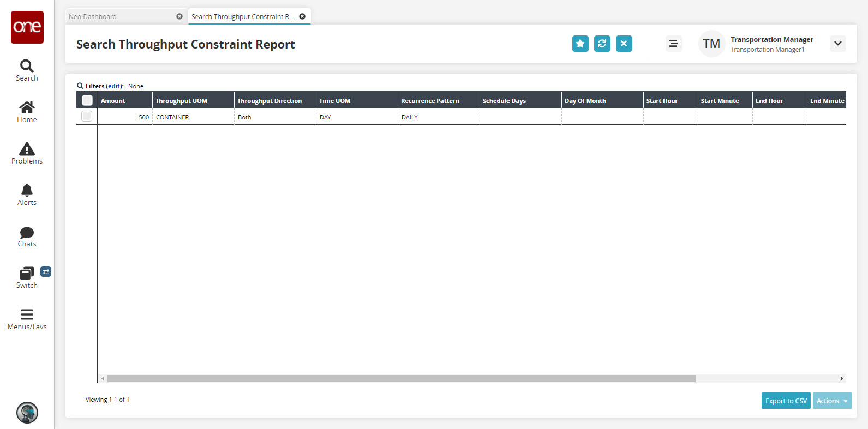The width and height of the screenshot is (868, 429).
Task: Sort by the Throughput Direction column
Action: (275, 100)
